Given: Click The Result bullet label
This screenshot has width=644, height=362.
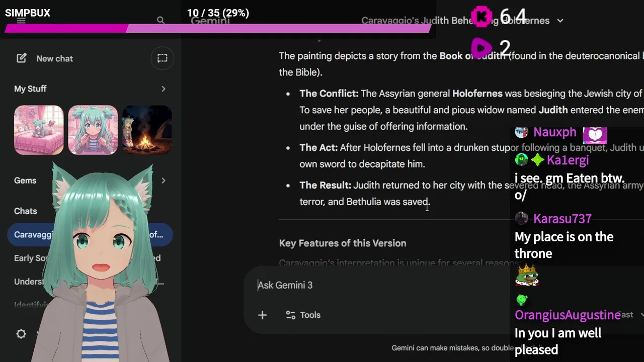Looking at the screenshot, I should (x=325, y=186).
